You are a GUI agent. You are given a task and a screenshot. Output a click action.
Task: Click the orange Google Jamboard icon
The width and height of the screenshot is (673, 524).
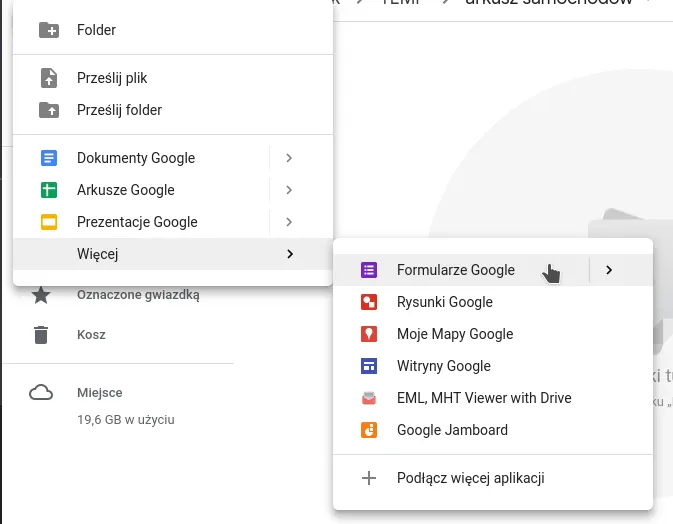(x=369, y=430)
